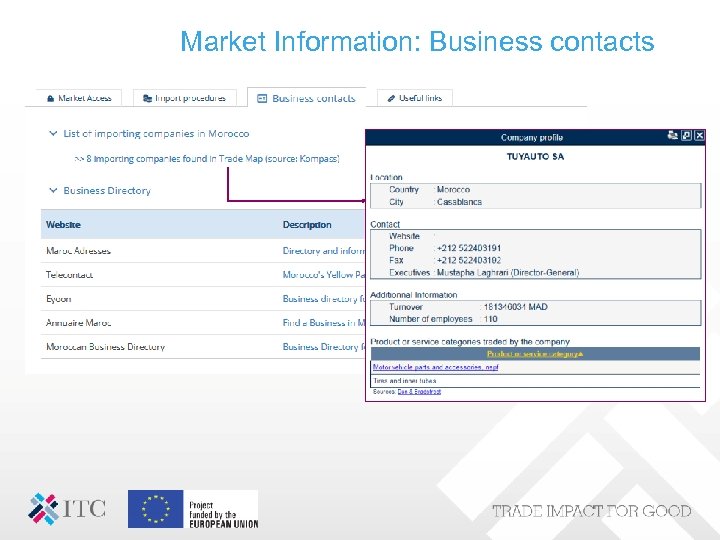Click the Website column header
This screenshot has height=540, width=720.
pos(63,225)
